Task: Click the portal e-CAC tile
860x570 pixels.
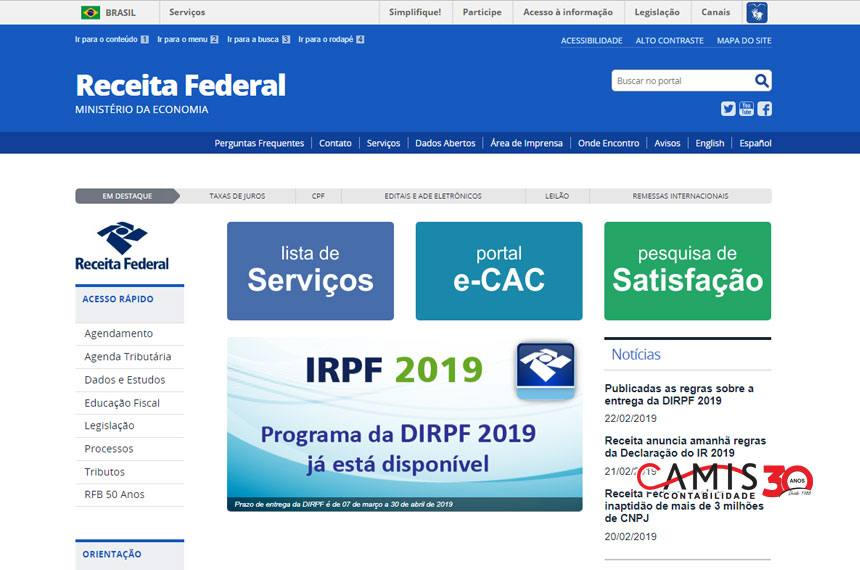Action: click(499, 271)
